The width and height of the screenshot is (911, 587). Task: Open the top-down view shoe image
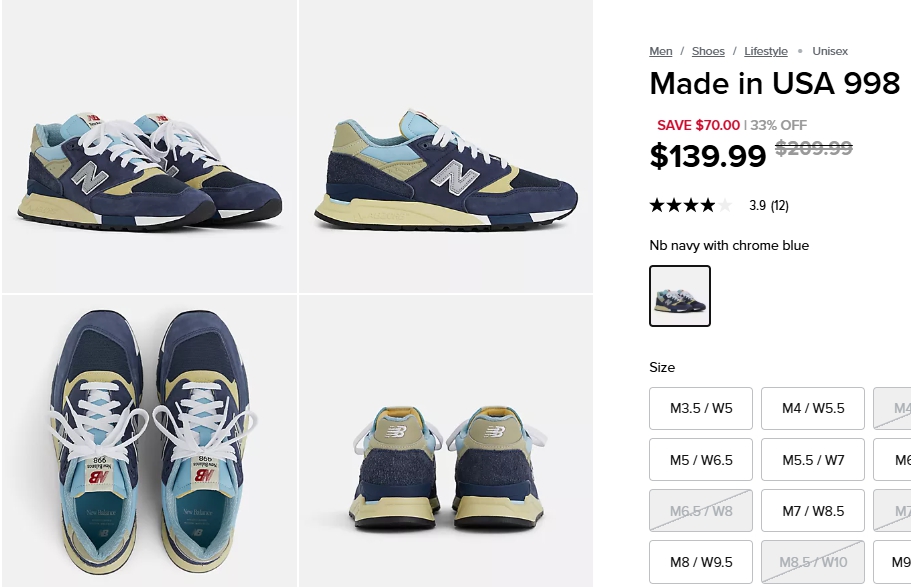tap(149, 441)
